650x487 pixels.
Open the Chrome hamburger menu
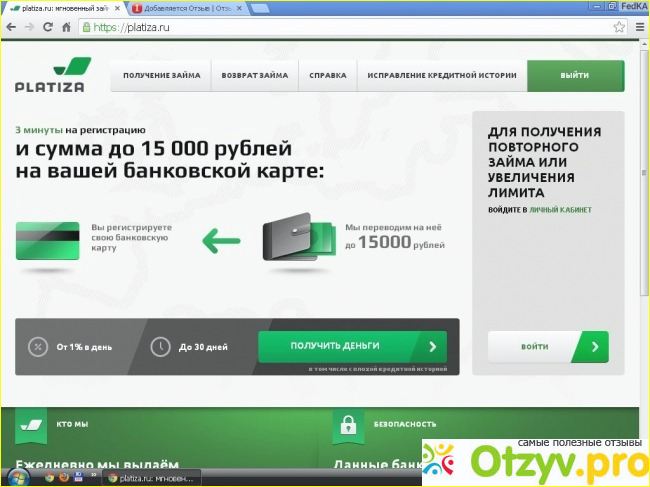(x=638, y=27)
